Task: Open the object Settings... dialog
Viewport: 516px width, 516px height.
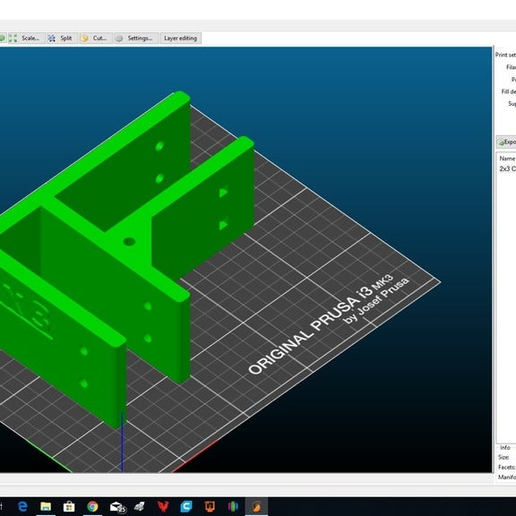Action: 136,38
